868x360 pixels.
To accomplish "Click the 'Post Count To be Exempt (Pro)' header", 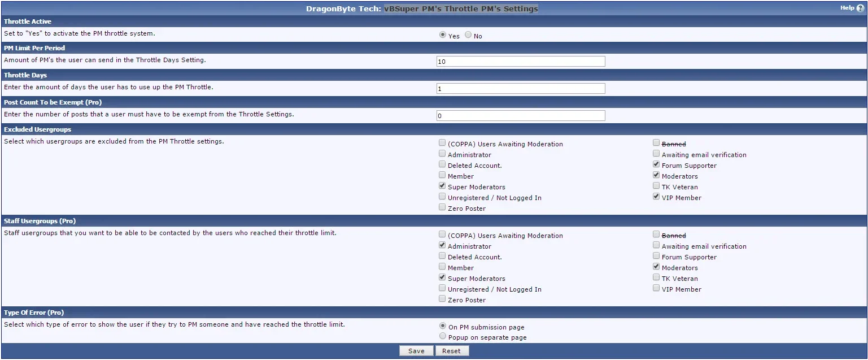I will point(53,102).
